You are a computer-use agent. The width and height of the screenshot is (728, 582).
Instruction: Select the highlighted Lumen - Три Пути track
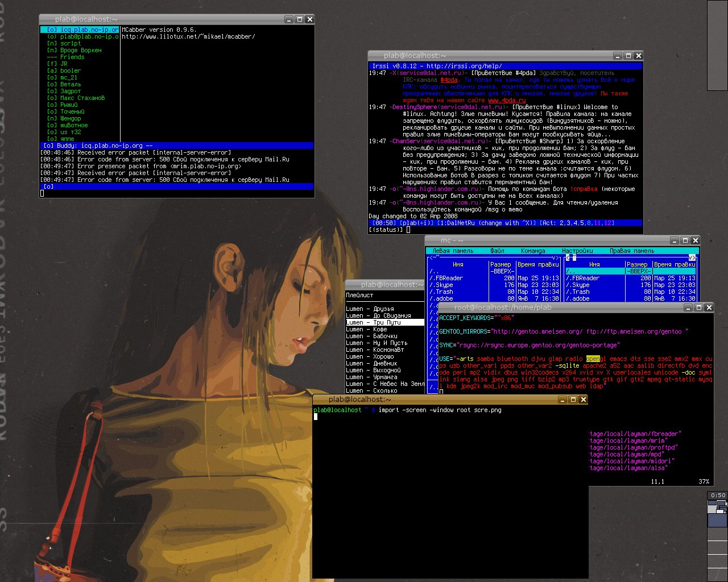click(x=385, y=322)
